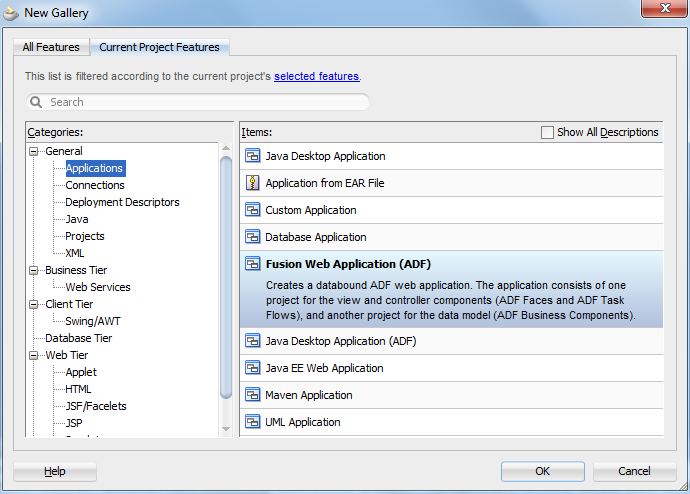
Task: Choose Java Desktop Application (ADF) text
Action: click(x=341, y=341)
